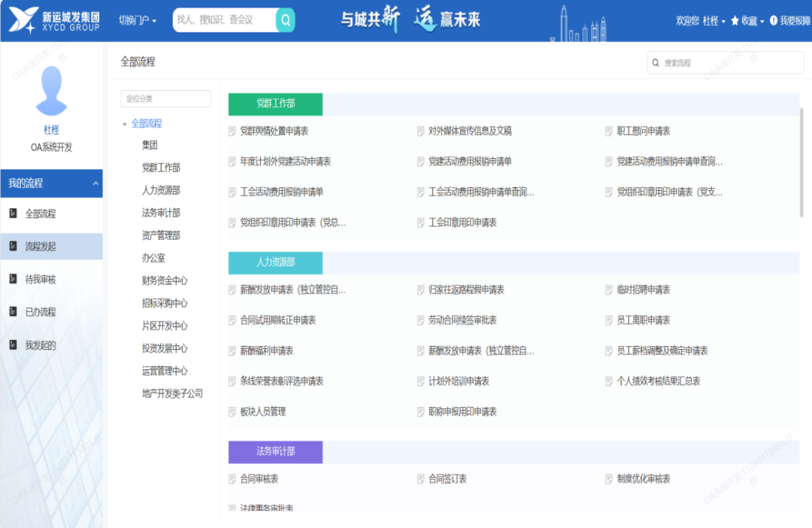Click the 定位分类 filter input
Viewport: 812px width, 528px height.
click(165, 99)
